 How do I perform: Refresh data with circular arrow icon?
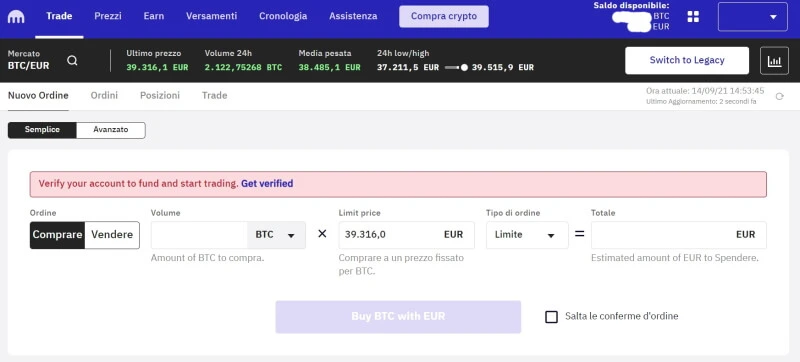[779, 96]
